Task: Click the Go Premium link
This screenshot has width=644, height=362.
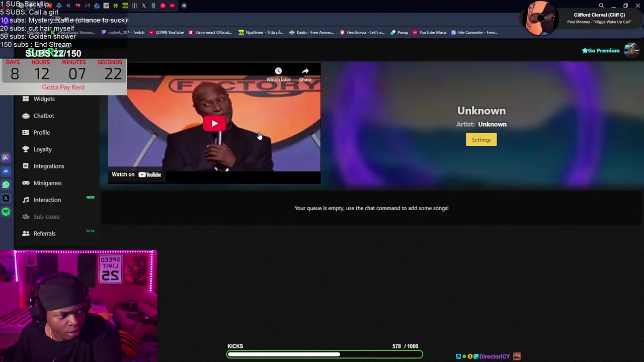Action: coord(601,50)
